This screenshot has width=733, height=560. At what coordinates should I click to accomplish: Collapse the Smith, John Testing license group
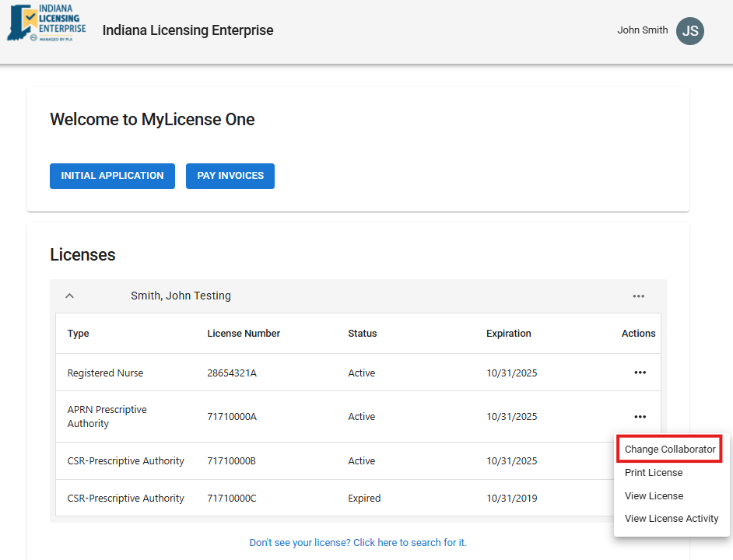pyautogui.click(x=69, y=296)
